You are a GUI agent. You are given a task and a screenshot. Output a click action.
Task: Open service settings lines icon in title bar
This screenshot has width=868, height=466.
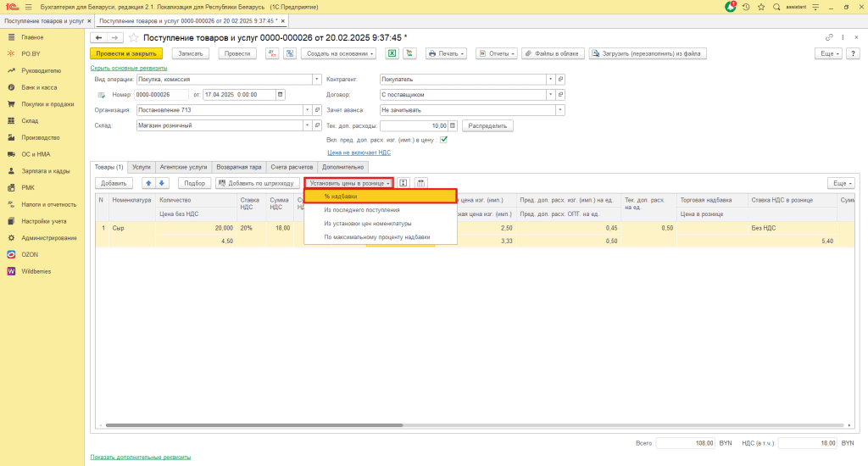815,7
